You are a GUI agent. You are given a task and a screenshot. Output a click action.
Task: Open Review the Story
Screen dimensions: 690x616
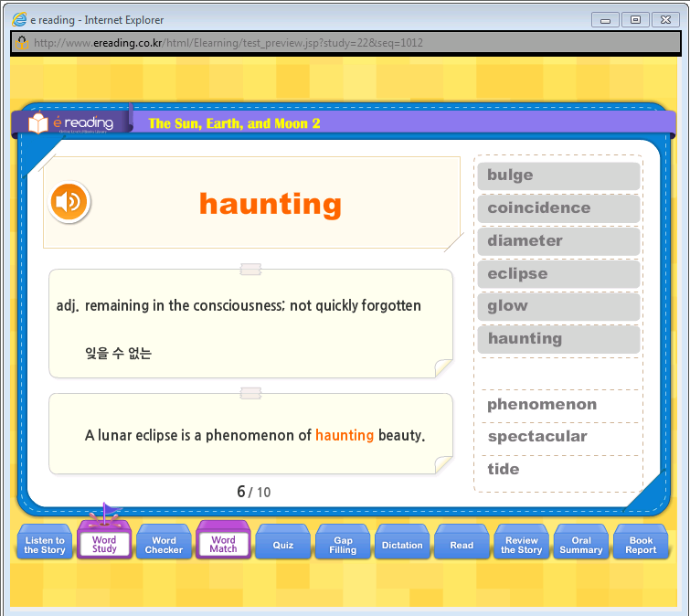[x=522, y=543]
